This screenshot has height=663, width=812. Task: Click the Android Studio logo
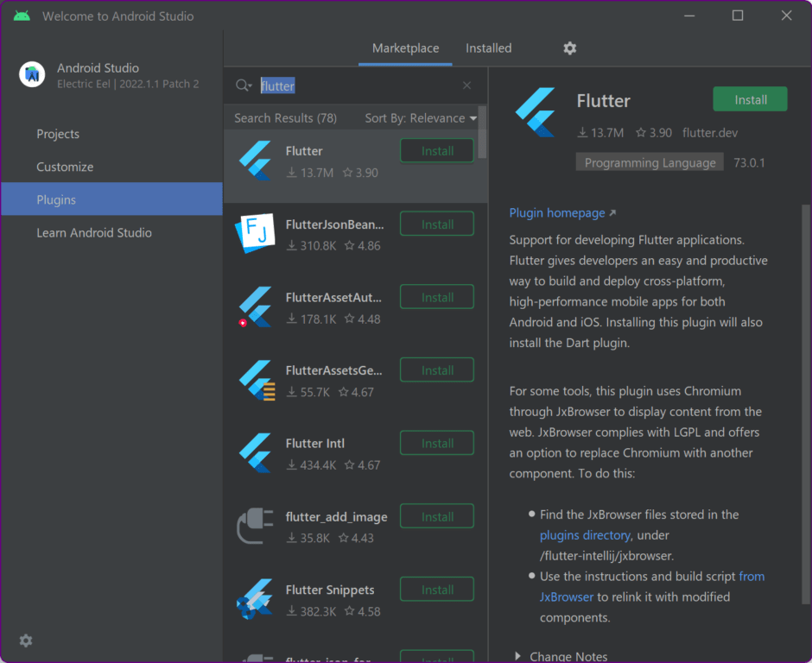tap(32, 74)
